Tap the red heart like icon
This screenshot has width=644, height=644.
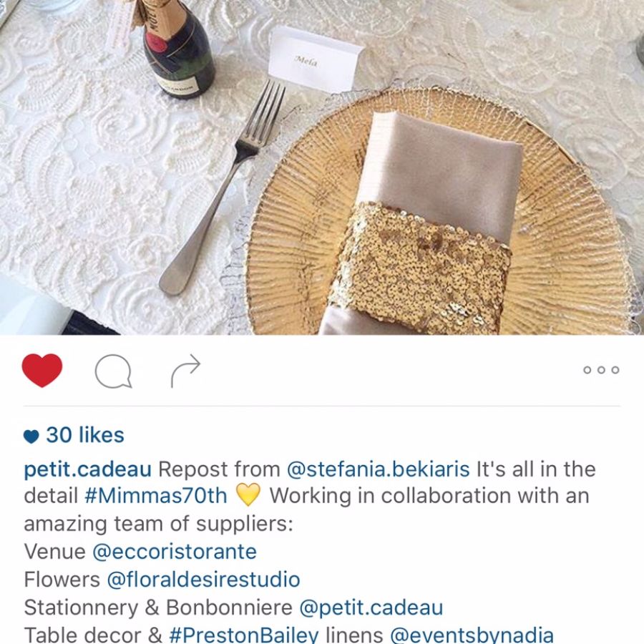click(x=42, y=370)
